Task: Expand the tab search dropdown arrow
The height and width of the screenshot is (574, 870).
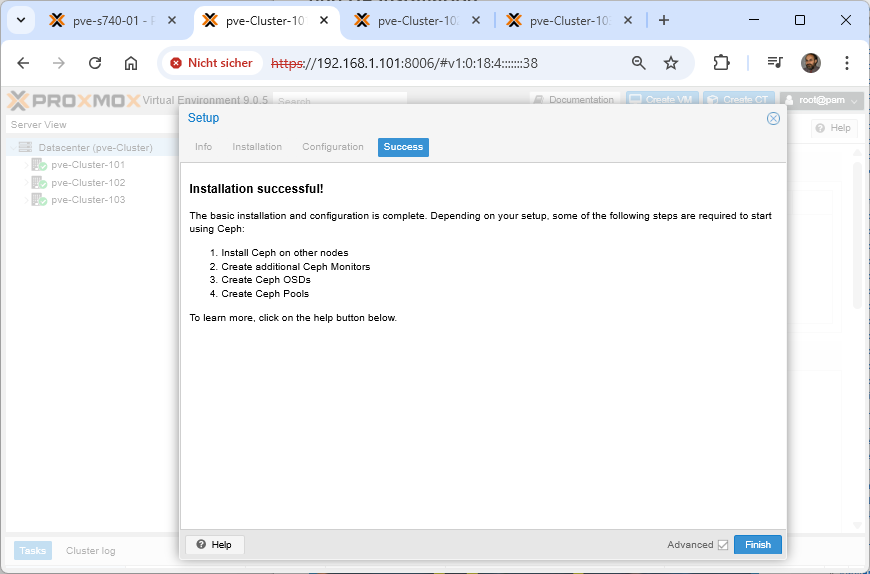Action: point(20,20)
